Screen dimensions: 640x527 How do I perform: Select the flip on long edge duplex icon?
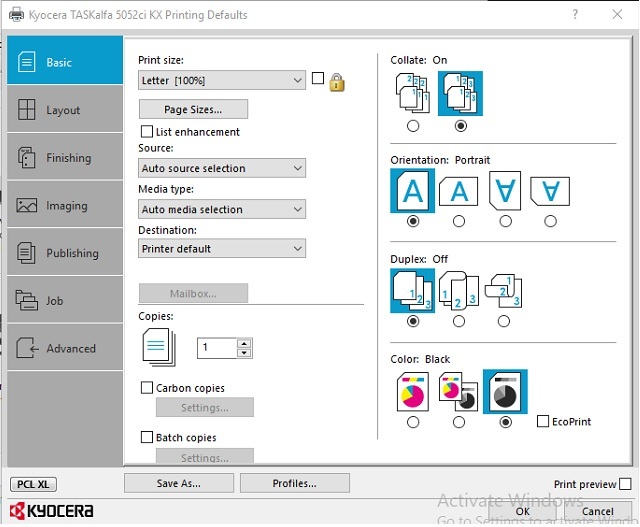pyautogui.click(x=458, y=291)
